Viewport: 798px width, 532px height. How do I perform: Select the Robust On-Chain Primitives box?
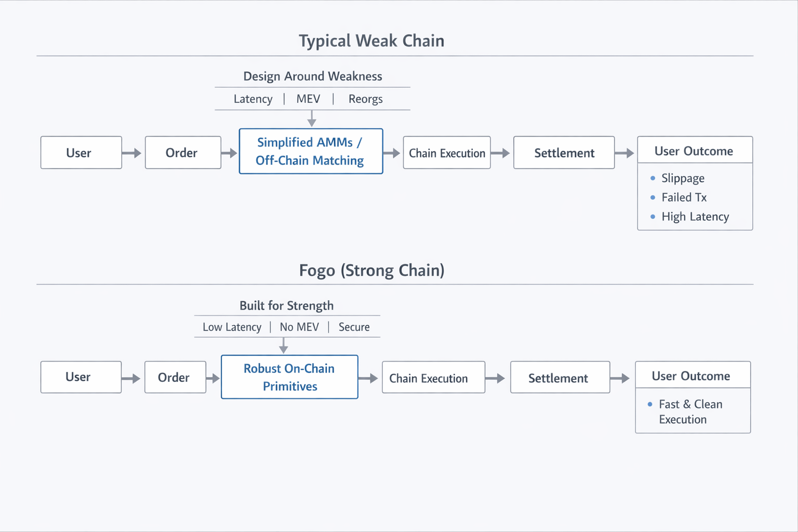coord(289,377)
